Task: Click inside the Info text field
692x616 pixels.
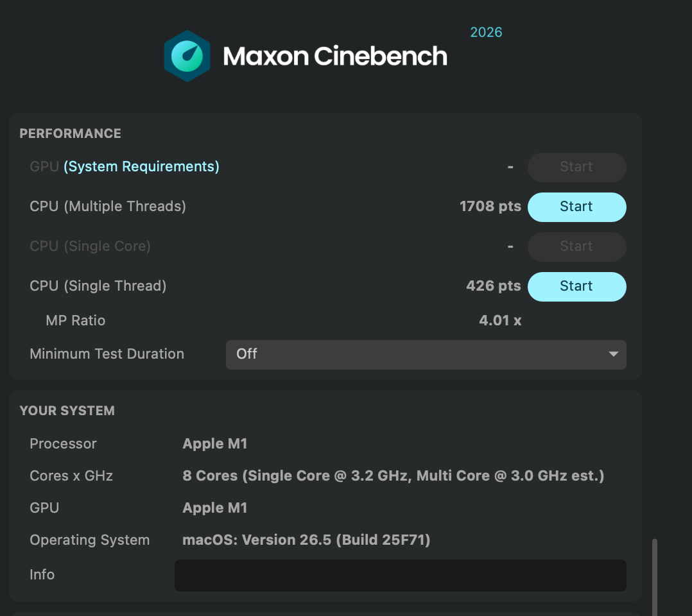Action: (x=401, y=576)
